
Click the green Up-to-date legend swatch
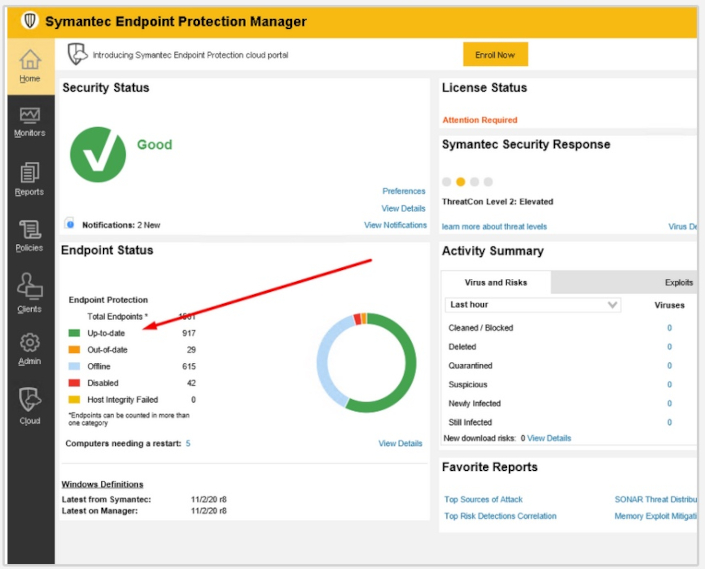click(x=74, y=332)
